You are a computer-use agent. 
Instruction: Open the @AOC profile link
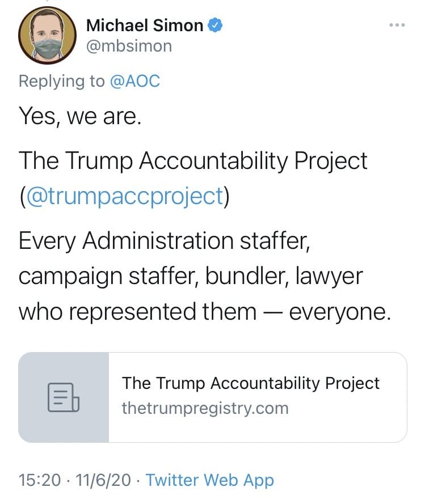135,81
